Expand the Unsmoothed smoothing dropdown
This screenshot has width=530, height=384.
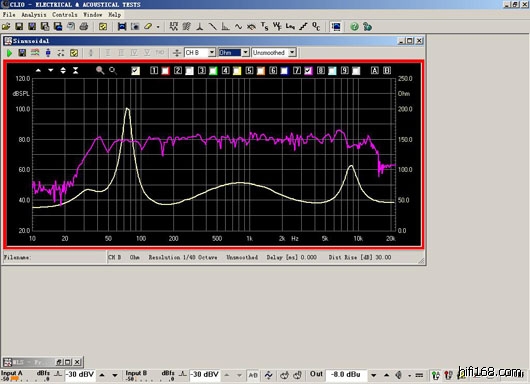292,53
